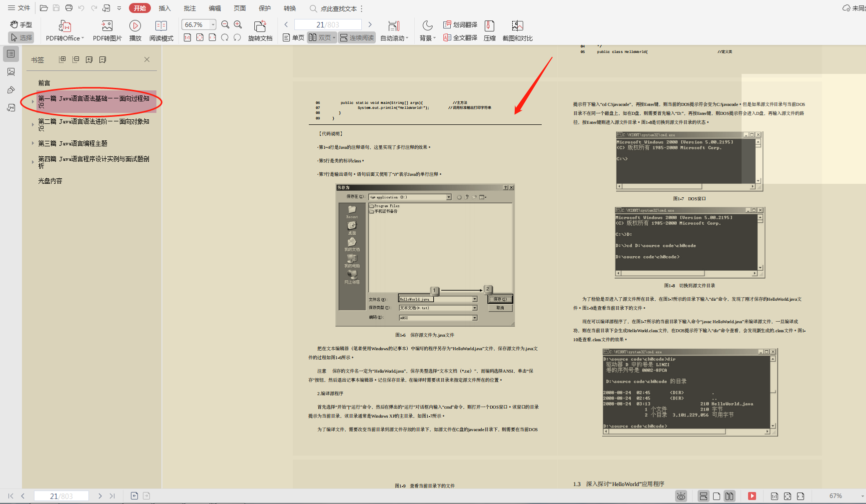Close the 书签 bookmark panel

147,59
